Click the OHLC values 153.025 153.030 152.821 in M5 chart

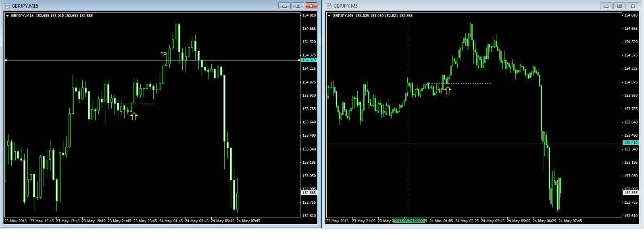pos(377,16)
